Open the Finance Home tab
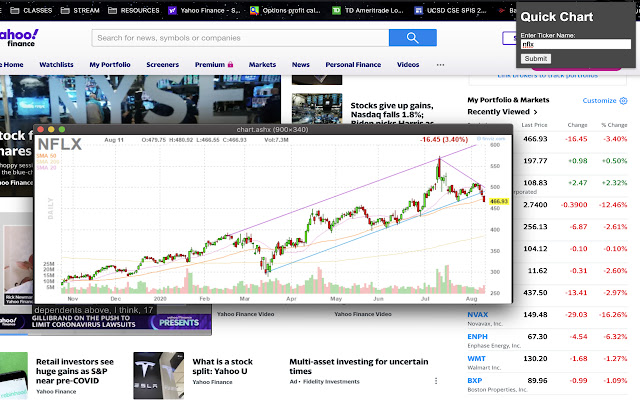640x400 pixels. (12, 64)
